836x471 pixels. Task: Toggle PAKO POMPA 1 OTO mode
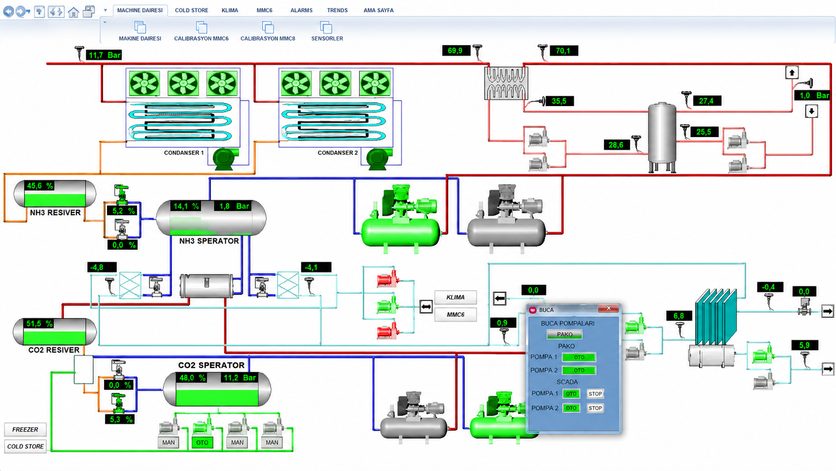coord(580,357)
